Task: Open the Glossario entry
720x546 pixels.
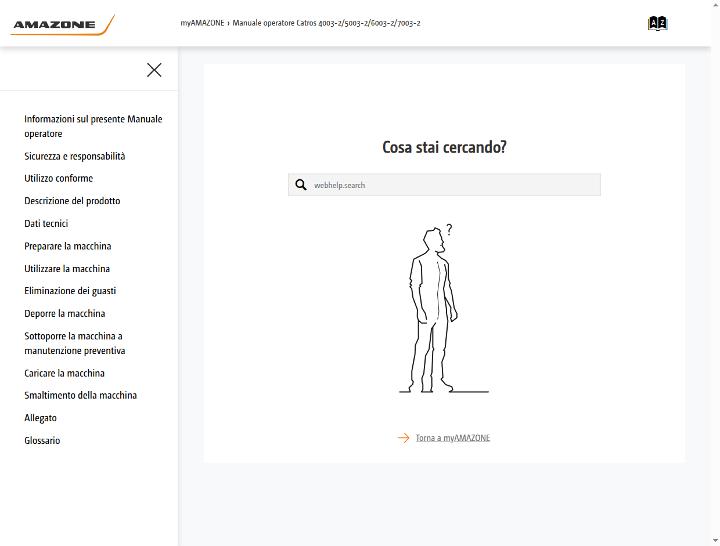Action: [42, 440]
